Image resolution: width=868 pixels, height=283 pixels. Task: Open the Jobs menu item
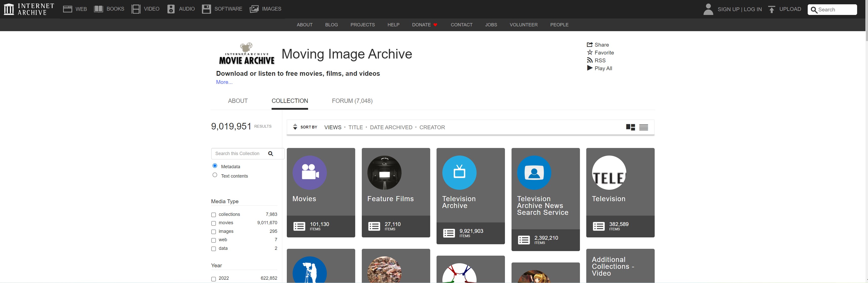point(491,25)
